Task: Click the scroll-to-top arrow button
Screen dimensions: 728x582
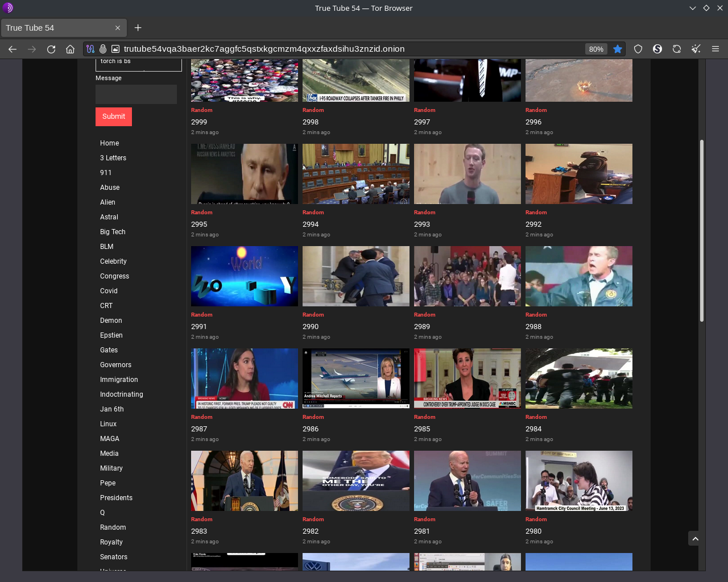Action: tap(695, 538)
